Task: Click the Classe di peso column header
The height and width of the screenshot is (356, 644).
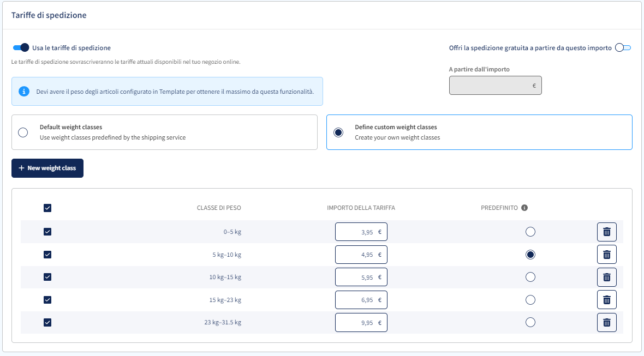Action: coord(219,208)
